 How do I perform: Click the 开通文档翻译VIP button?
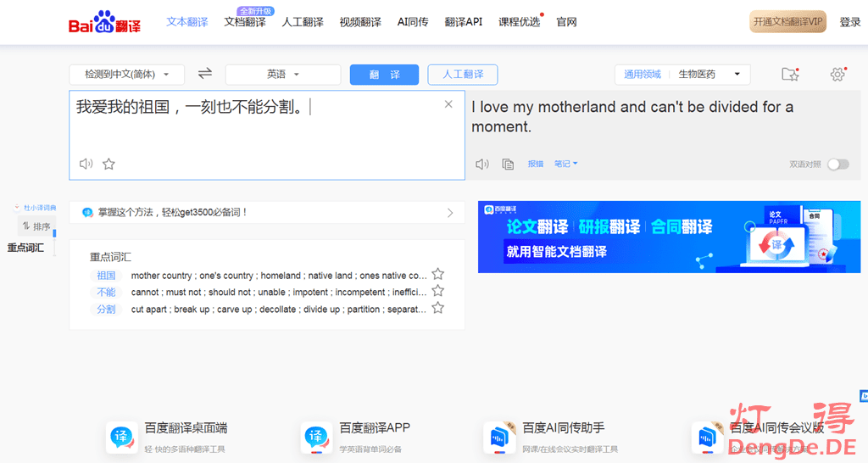click(x=787, y=22)
